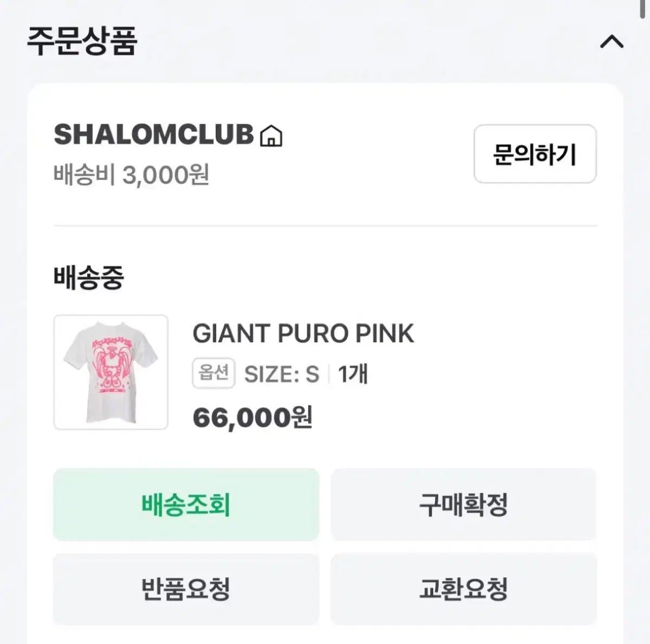Tap the 배송비 3,000원 shipping fee text
Screen dimensions: 650x644
coord(131,175)
